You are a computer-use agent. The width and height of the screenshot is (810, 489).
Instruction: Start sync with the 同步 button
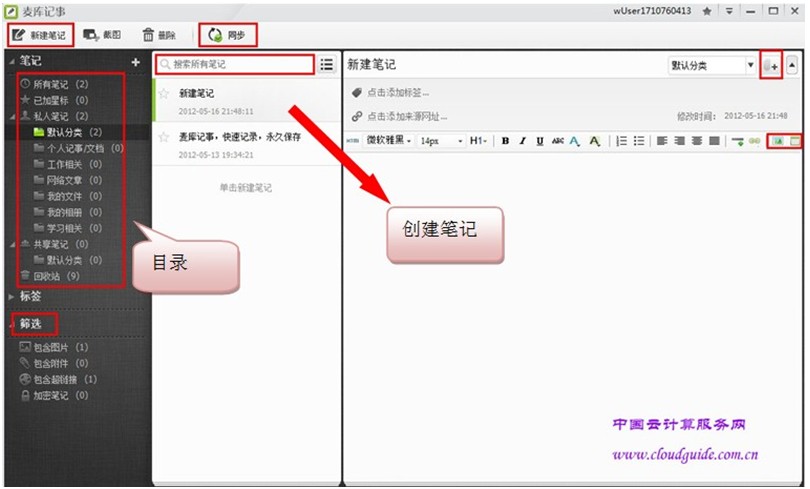click(x=227, y=35)
